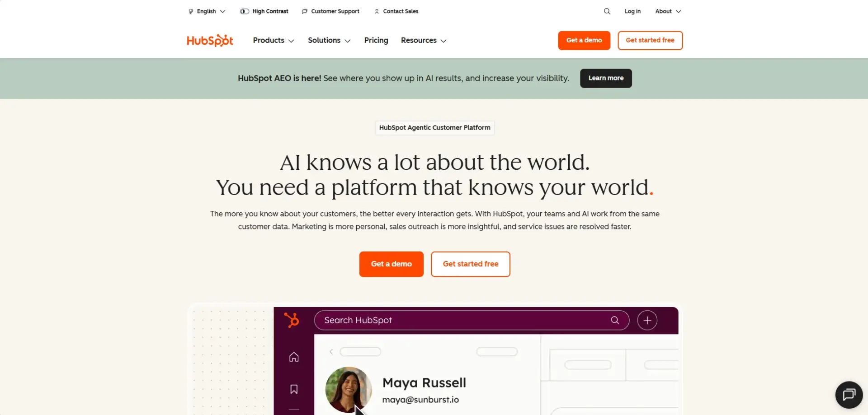Click the plus circle button next to search
The width and height of the screenshot is (868, 415).
647,320
